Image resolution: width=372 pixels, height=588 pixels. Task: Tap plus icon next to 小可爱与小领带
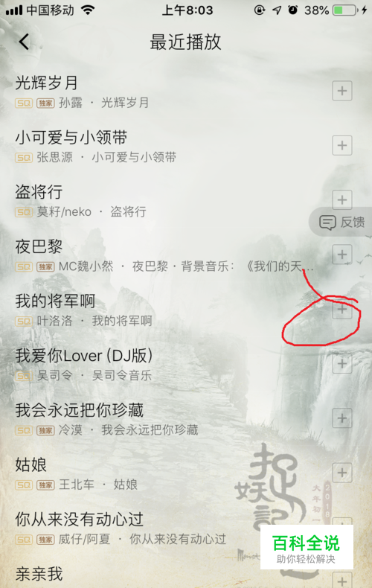point(342,145)
